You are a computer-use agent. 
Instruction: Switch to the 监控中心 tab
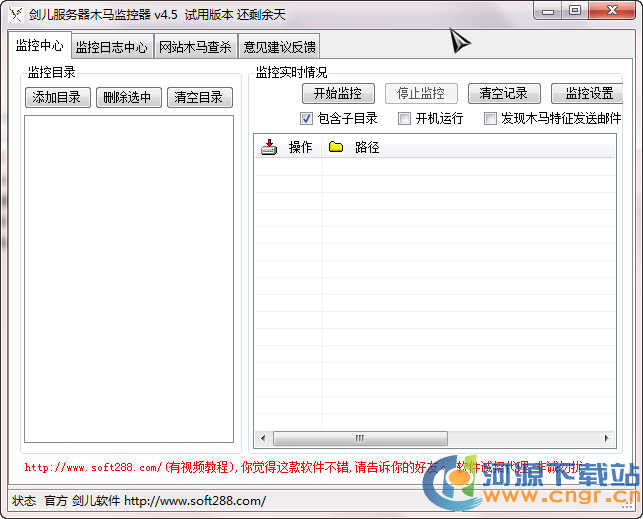[x=40, y=45]
